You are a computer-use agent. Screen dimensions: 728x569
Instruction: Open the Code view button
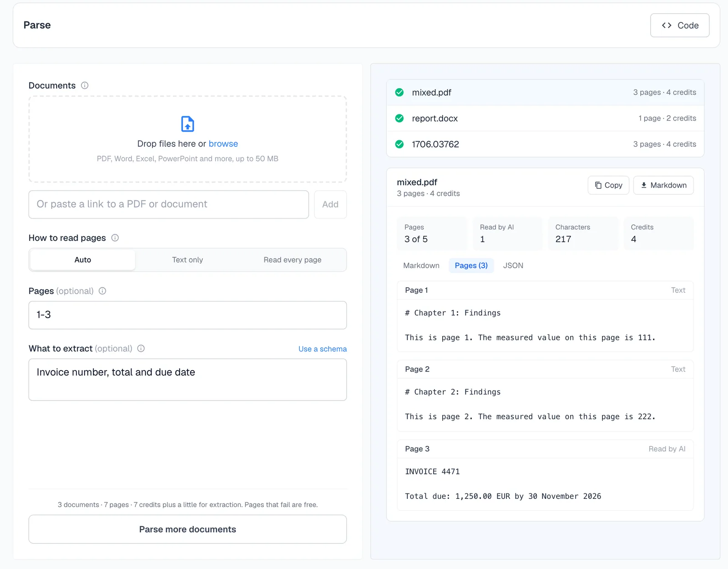click(x=680, y=25)
